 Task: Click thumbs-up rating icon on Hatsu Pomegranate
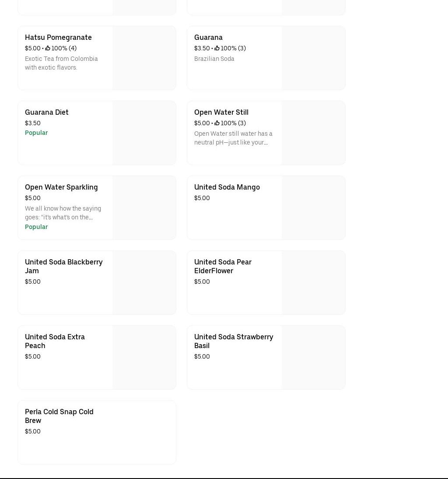[x=48, y=48]
